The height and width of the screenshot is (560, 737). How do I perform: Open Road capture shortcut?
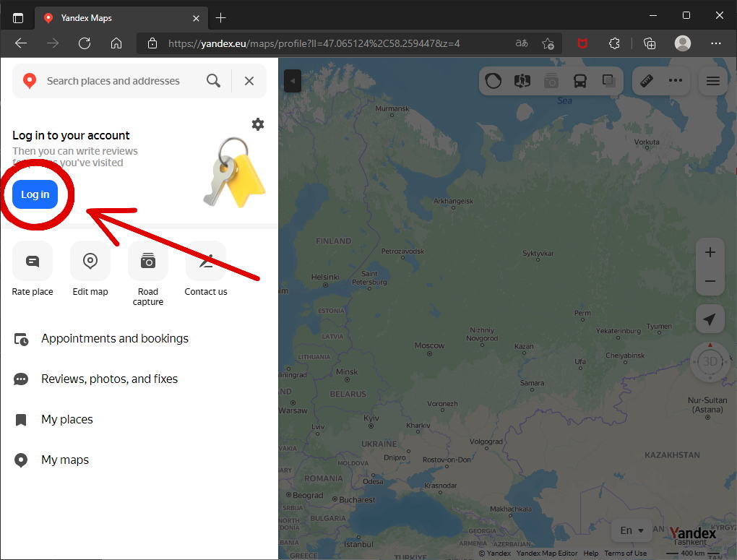coord(148,275)
